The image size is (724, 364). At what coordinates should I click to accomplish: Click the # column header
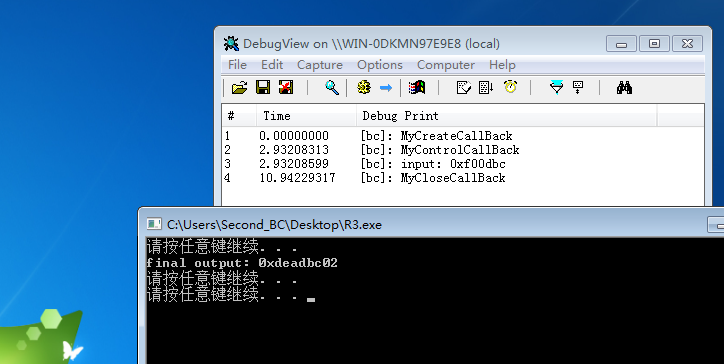pos(239,115)
